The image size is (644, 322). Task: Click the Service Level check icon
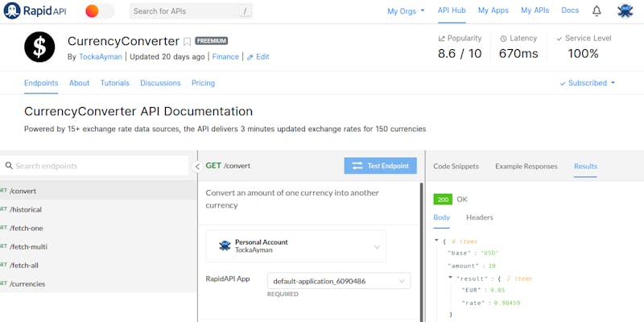pyautogui.click(x=559, y=38)
